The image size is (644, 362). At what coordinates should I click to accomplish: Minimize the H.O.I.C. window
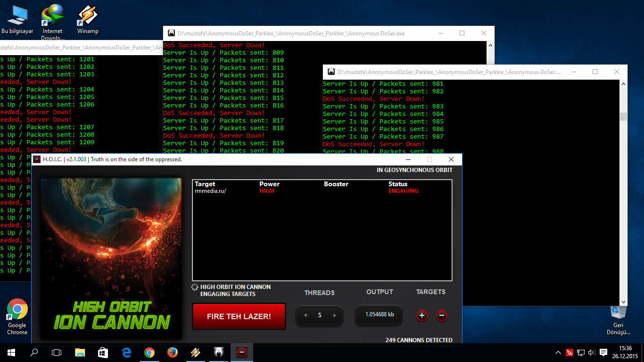[x=408, y=159]
